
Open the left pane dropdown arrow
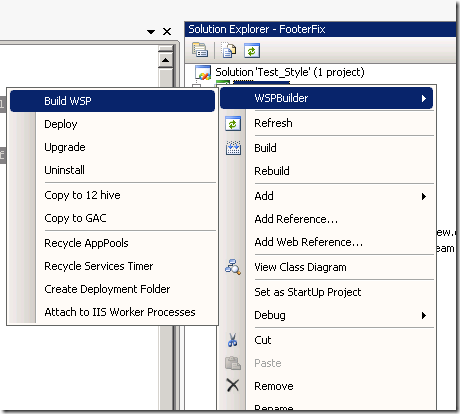point(151,32)
